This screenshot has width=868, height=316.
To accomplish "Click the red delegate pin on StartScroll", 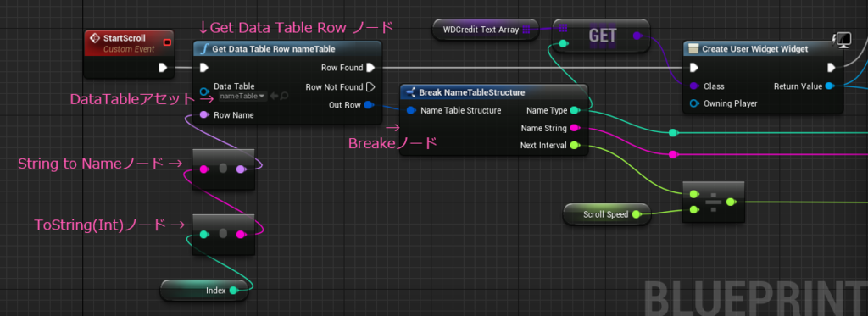I will coord(167,42).
